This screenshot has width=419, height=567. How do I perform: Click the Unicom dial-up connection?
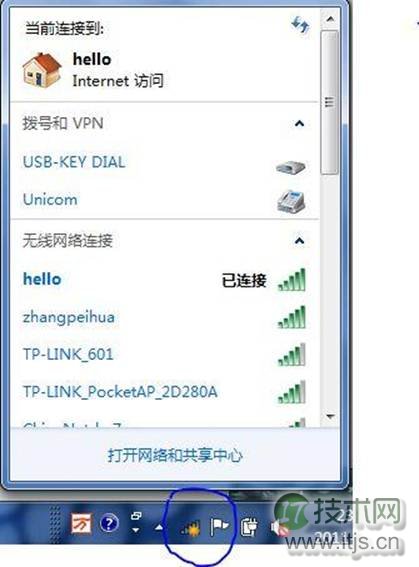tap(164, 200)
